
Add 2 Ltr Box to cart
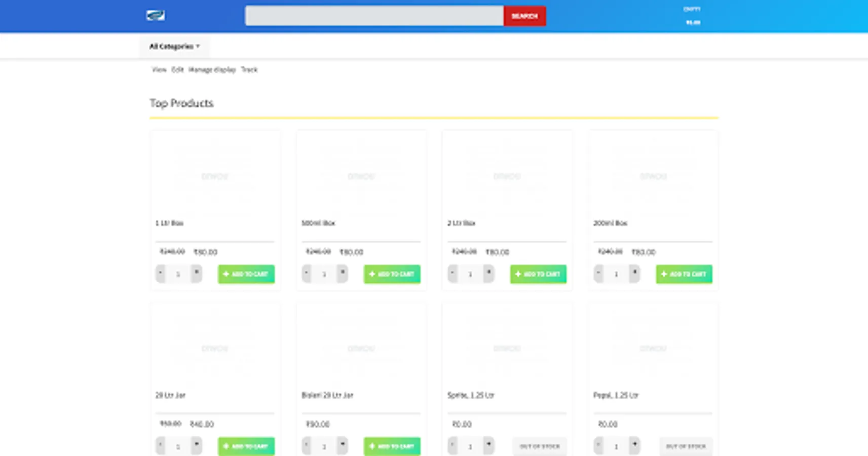[538, 274]
